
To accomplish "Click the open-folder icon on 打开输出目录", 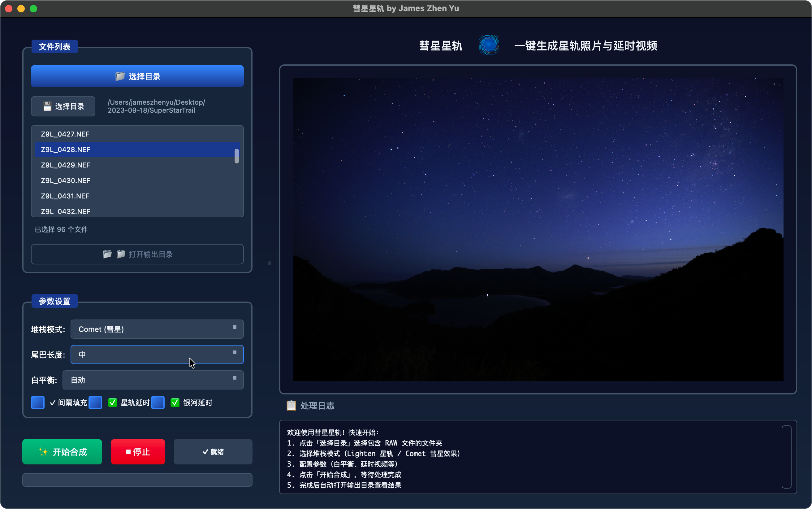I will 107,254.
